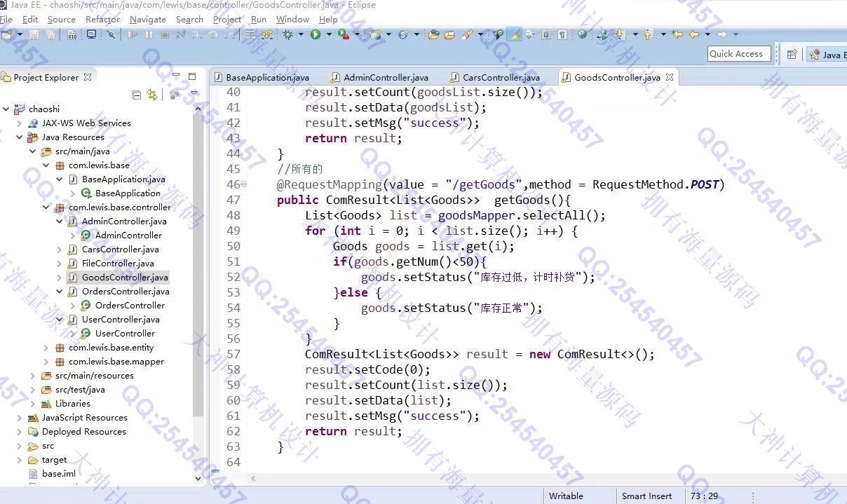The width and height of the screenshot is (847, 504).
Task: Open the File menu
Action: tap(6, 19)
